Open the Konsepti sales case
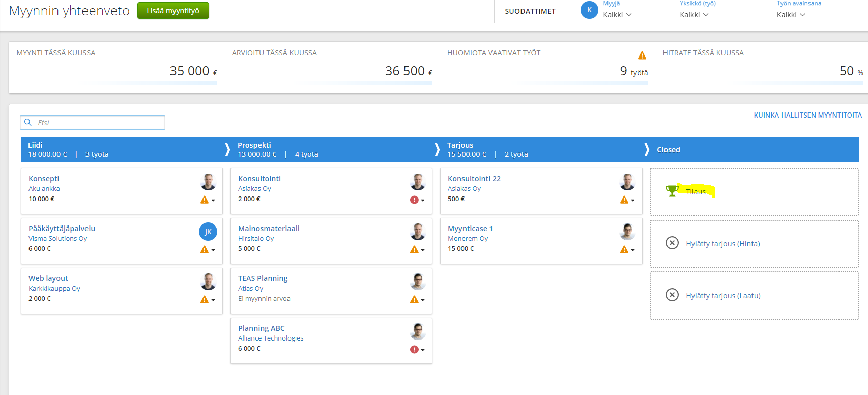The height and width of the screenshot is (395, 868). pyautogui.click(x=44, y=179)
